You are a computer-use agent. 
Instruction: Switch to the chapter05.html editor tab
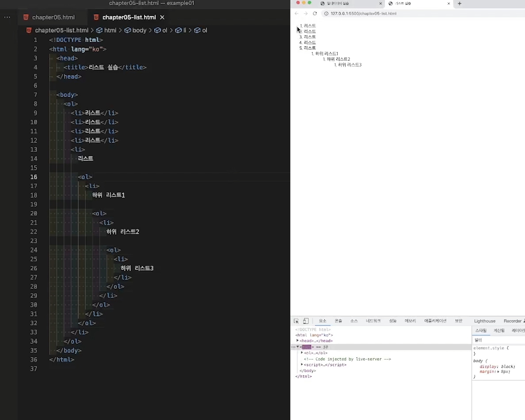pyautogui.click(x=53, y=17)
